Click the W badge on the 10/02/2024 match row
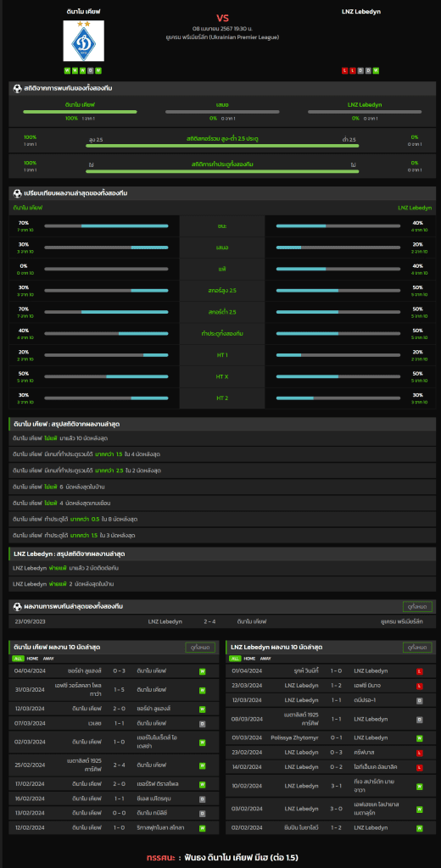This screenshot has height=868, width=441. click(x=420, y=786)
